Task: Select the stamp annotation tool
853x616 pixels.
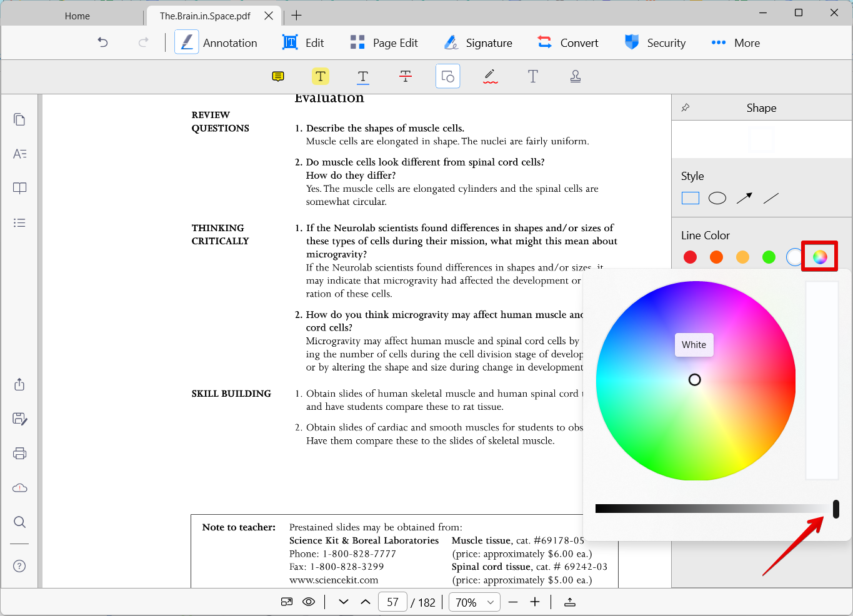Action: point(576,76)
